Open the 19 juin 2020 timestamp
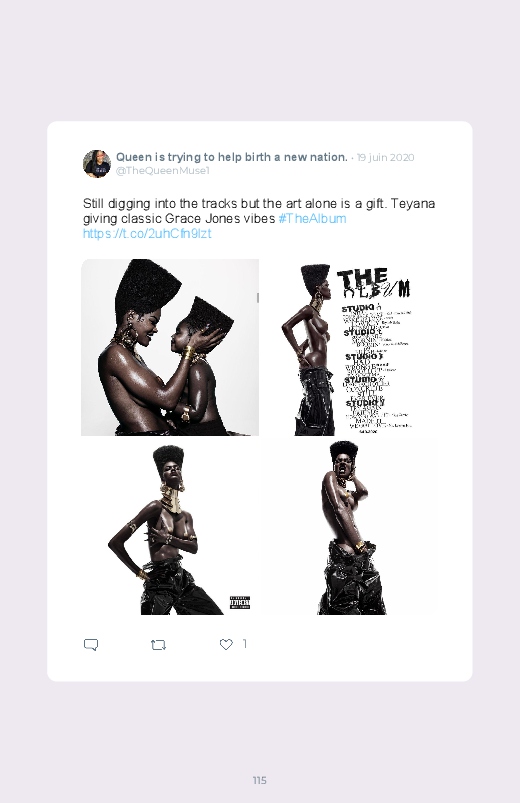Screen dimensions: 520x803 tap(386, 157)
